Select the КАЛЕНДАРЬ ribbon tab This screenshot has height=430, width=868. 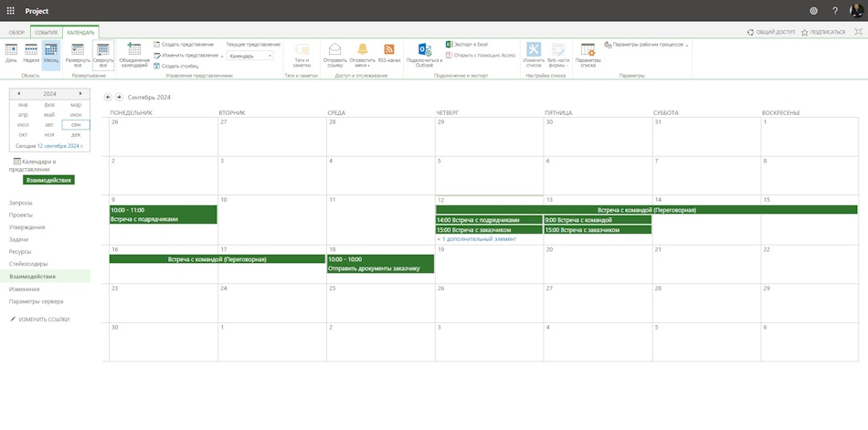coord(80,32)
